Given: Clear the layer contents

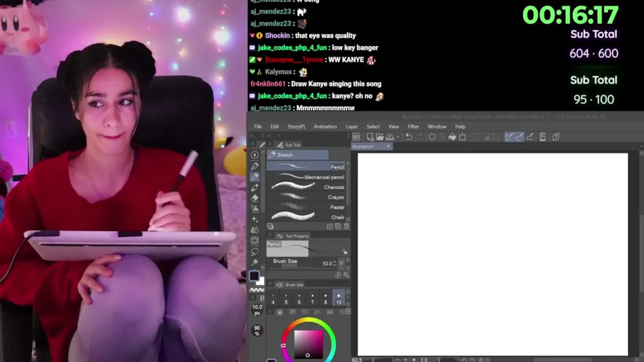Looking at the screenshot, I should point(432,137).
